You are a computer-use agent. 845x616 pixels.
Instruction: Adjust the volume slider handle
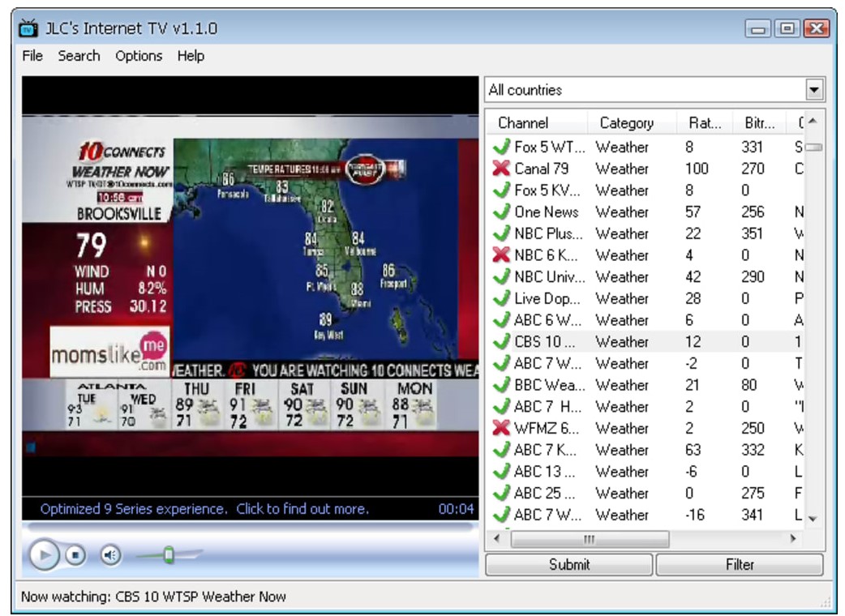169,554
